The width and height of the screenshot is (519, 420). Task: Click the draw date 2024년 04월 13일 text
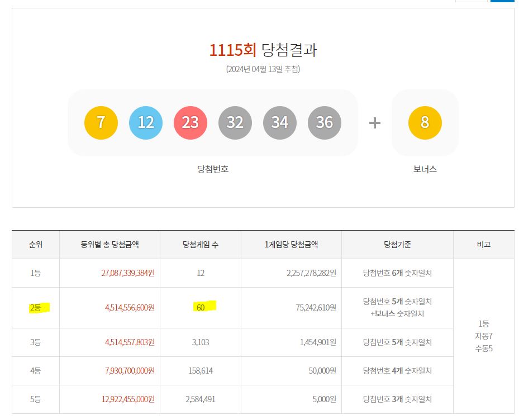(259, 71)
